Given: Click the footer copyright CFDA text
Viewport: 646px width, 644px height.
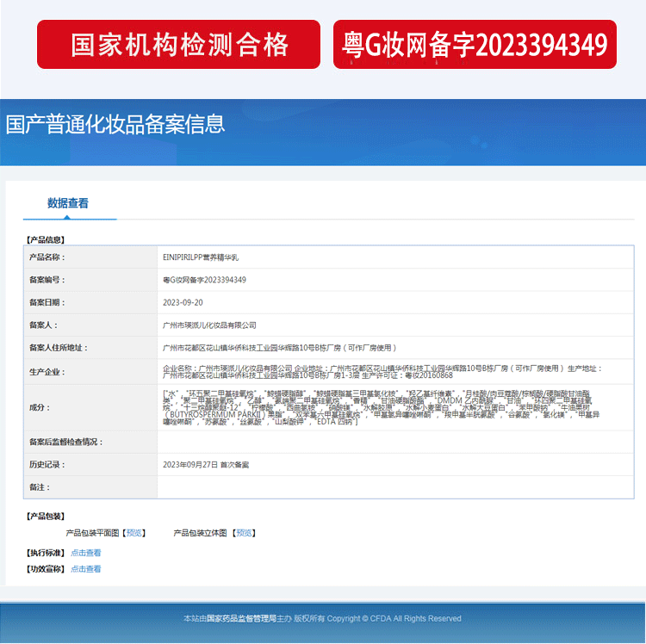Looking at the screenshot, I should coord(322,618).
